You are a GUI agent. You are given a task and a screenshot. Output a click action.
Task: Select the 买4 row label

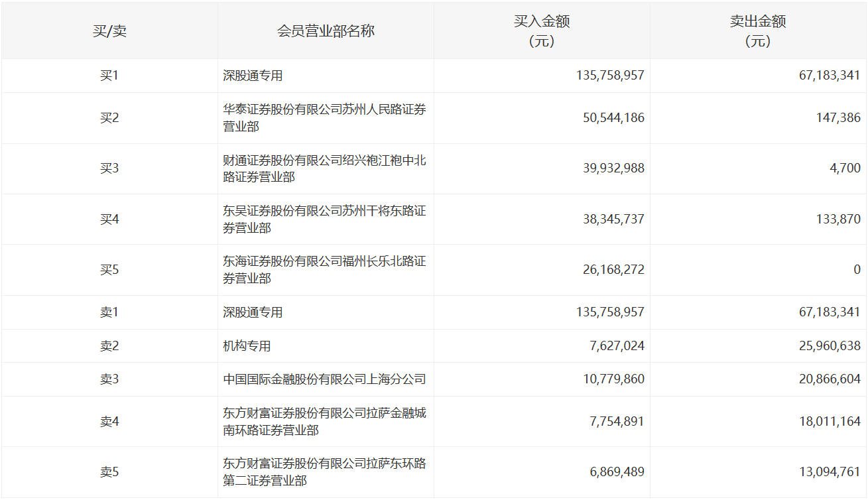109,219
